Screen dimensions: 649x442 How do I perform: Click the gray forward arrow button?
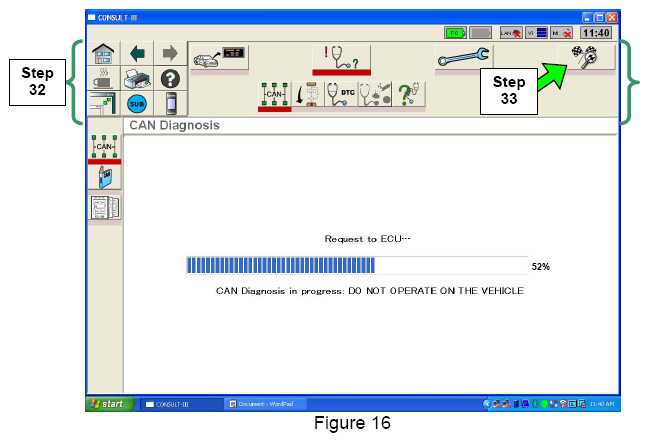click(x=170, y=54)
